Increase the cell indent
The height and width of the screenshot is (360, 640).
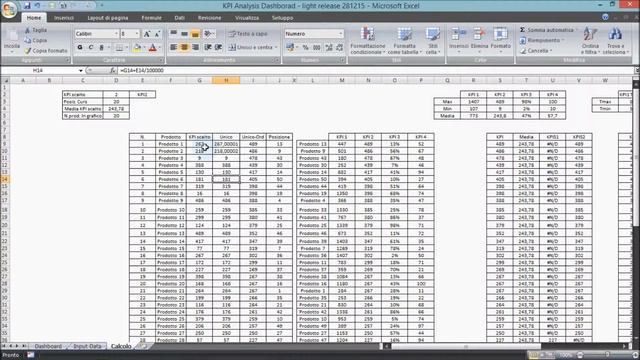(218, 47)
